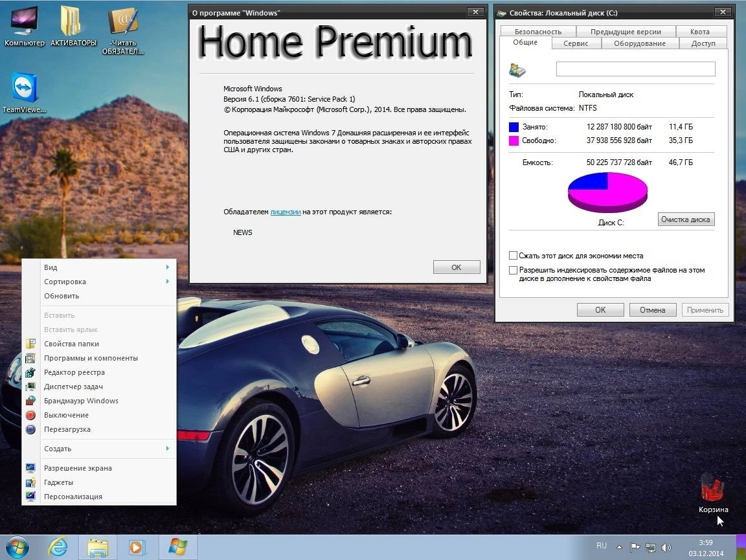746x560 pixels.
Task: Select the Общие tab
Action: point(525,42)
